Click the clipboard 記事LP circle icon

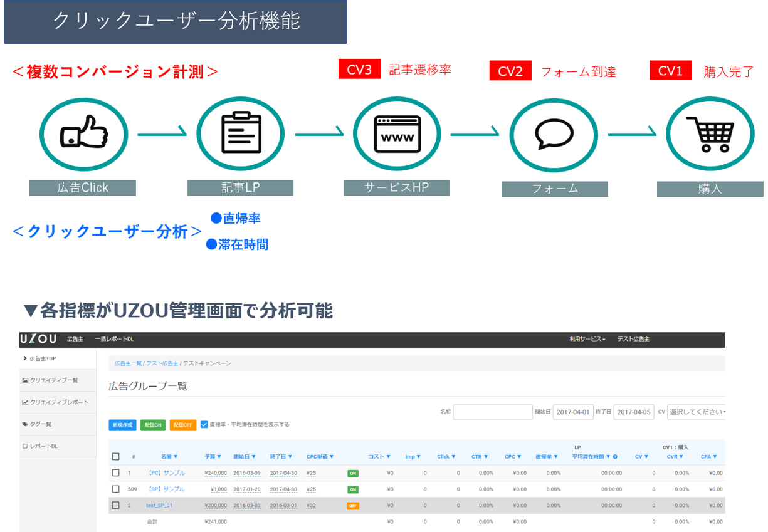241,135
